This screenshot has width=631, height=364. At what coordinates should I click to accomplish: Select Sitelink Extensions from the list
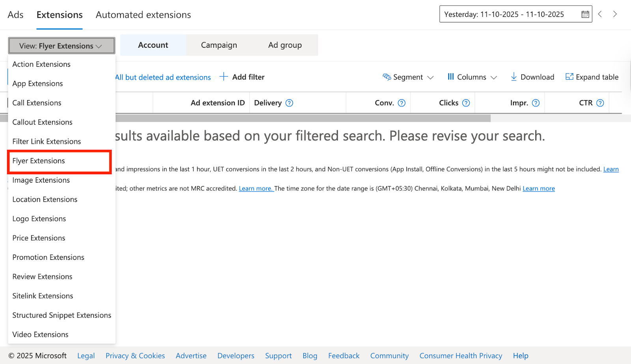43,296
